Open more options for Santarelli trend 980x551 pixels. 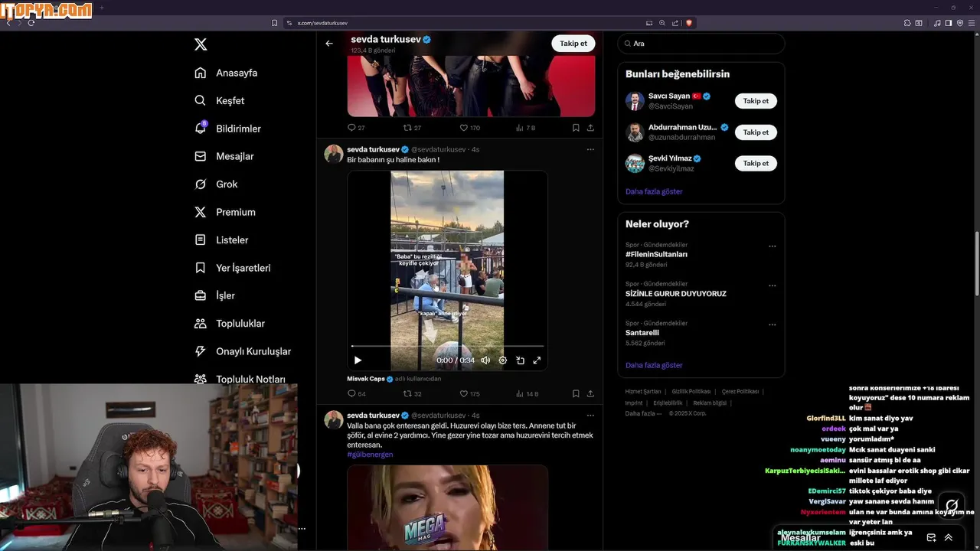point(772,324)
